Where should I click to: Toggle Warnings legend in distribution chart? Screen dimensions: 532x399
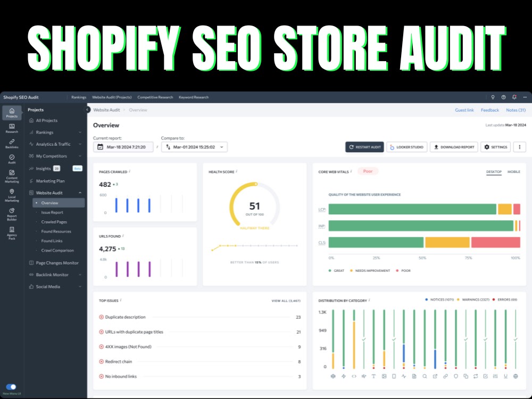(x=472, y=300)
